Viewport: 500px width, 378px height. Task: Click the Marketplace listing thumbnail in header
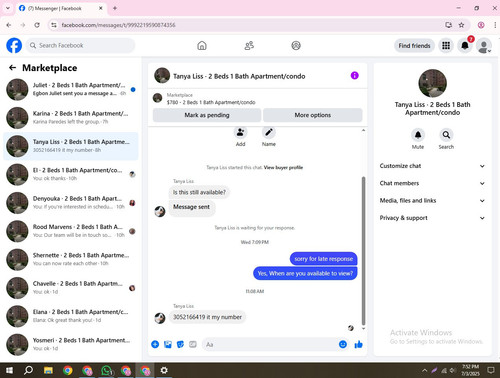tap(157, 98)
